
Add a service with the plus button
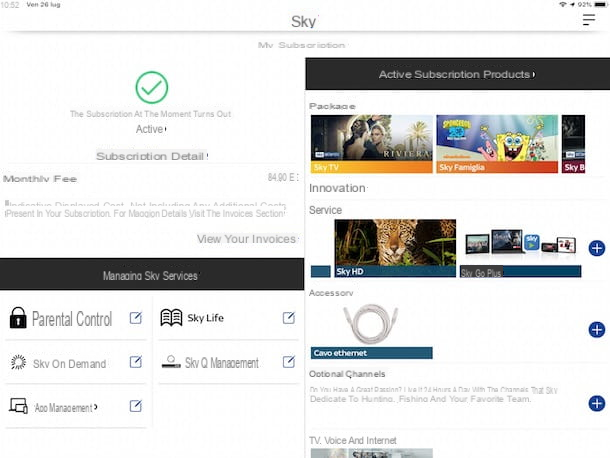[596, 248]
